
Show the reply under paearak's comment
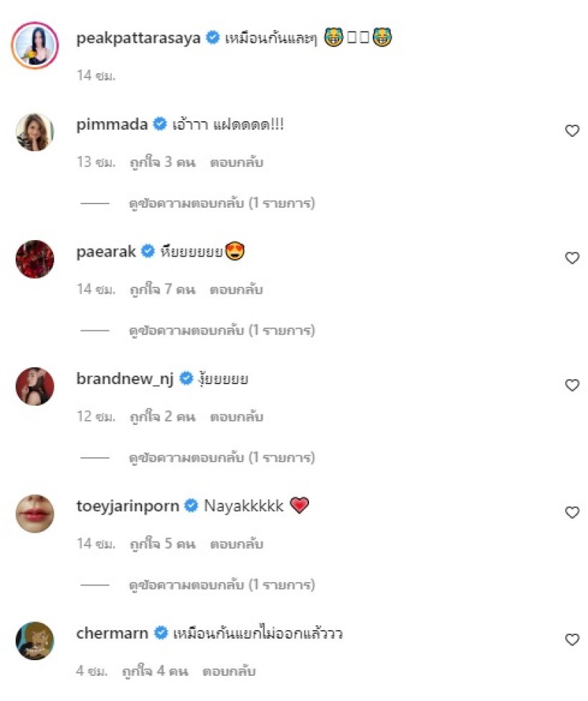[222, 330]
